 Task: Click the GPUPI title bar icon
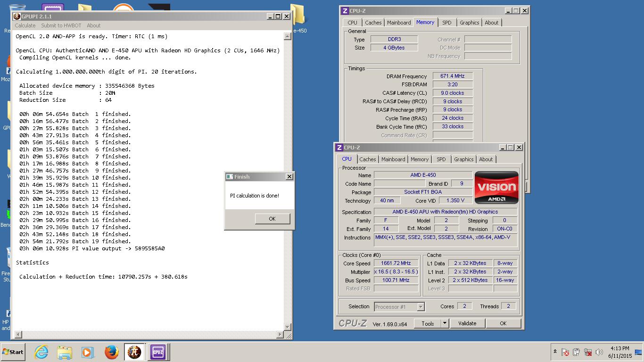[17, 16]
